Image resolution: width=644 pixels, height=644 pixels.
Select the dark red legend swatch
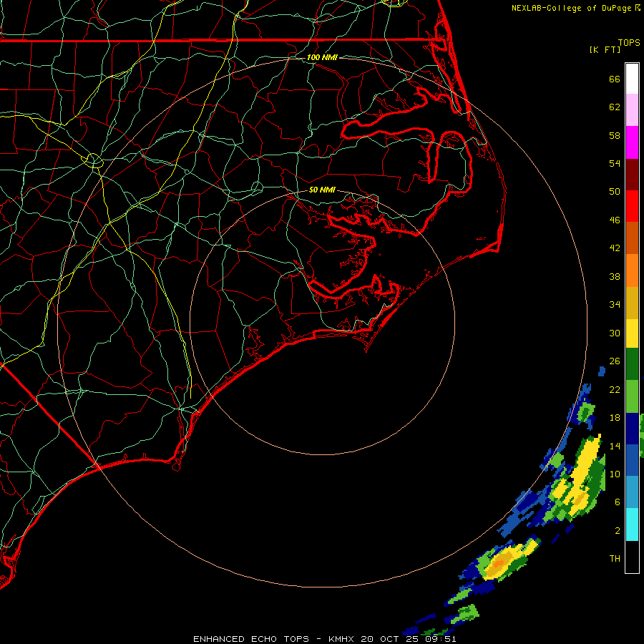(x=632, y=175)
